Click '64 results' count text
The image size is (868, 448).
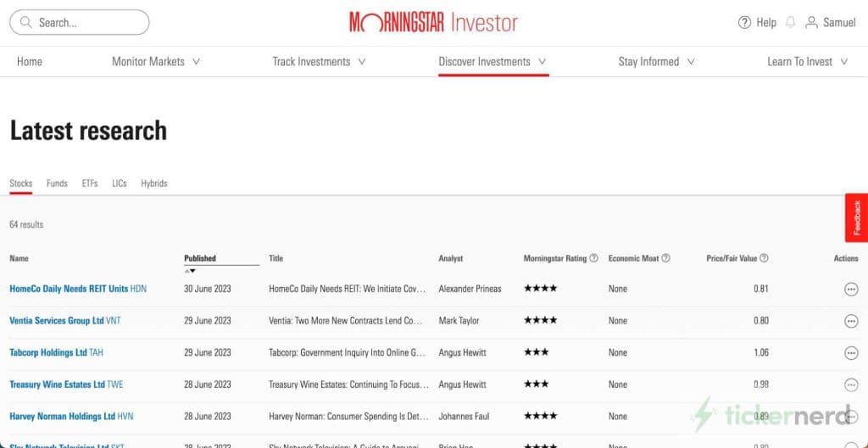tap(26, 224)
